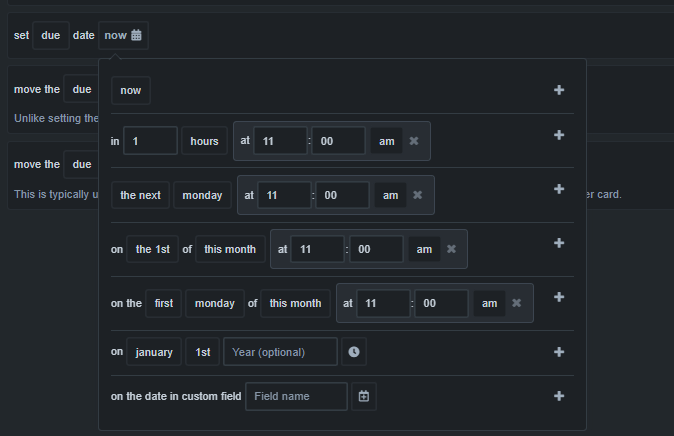Click the plus icon on the 'now' row
Screen dimensions: 674x436
(x=559, y=90)
